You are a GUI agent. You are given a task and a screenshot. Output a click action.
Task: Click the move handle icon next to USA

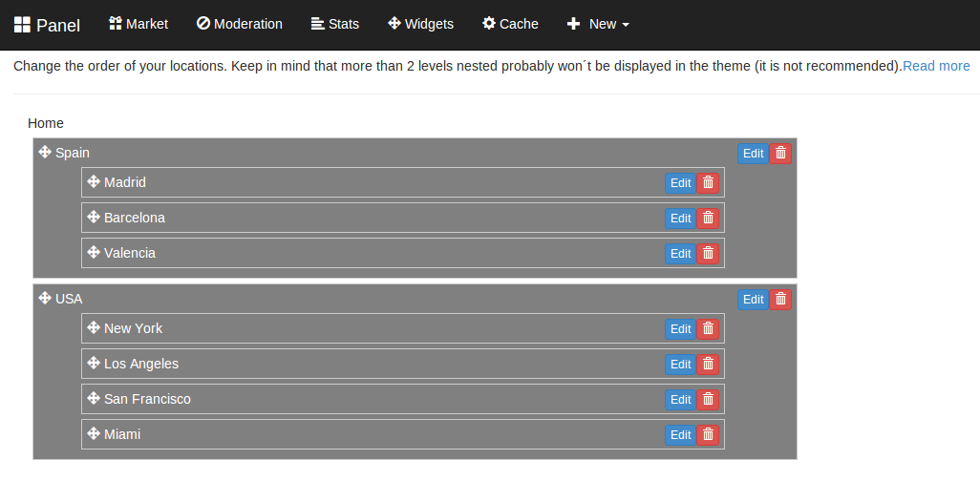(45, 298)
